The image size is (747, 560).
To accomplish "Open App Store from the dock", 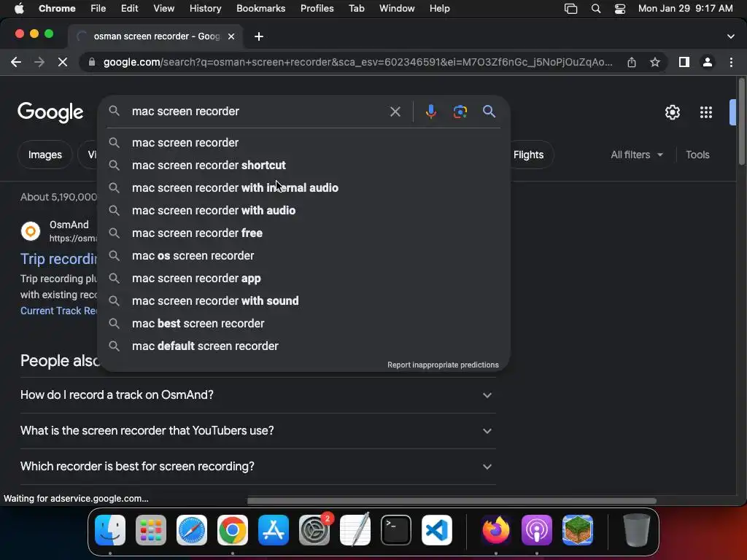I will tap(274, 530).
